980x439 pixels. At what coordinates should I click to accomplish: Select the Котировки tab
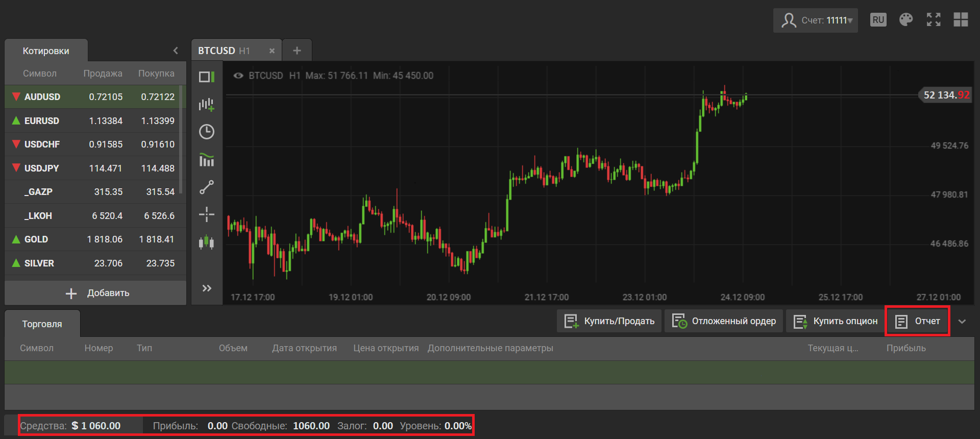point(46,51)
